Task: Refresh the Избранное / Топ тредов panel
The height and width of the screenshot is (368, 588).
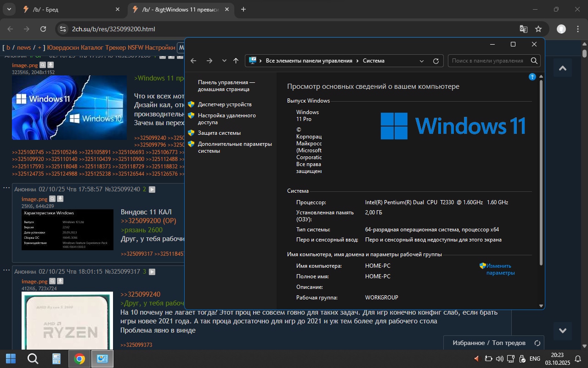Action: [x=537, y=343]
